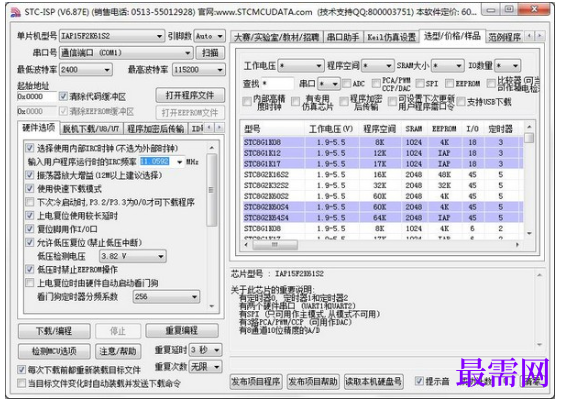Switch to the Keil仿真设置 tab
Screen dimensions: 568x404
(x=391, y=37)
